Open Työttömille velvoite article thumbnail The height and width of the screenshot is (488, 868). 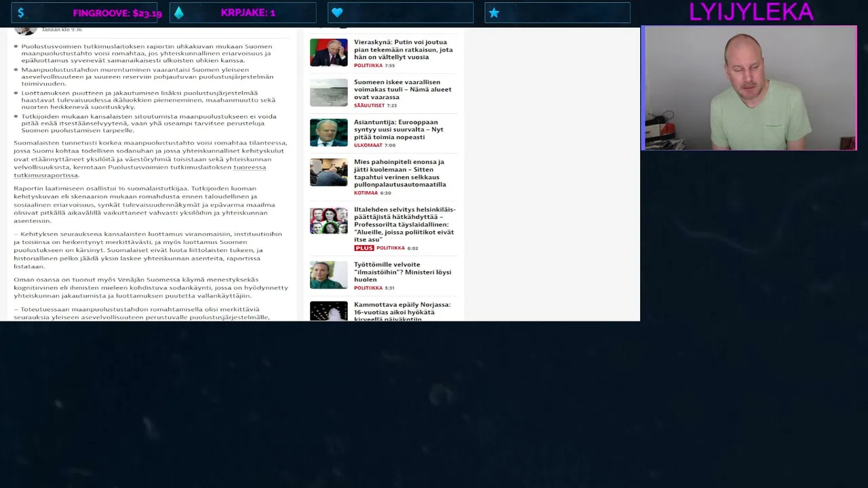pos(329,275)
